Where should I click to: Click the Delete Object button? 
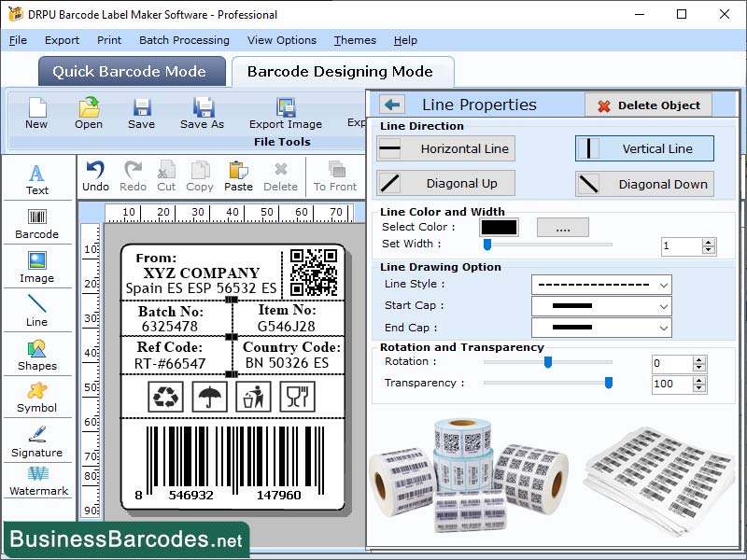coord(648,105)
